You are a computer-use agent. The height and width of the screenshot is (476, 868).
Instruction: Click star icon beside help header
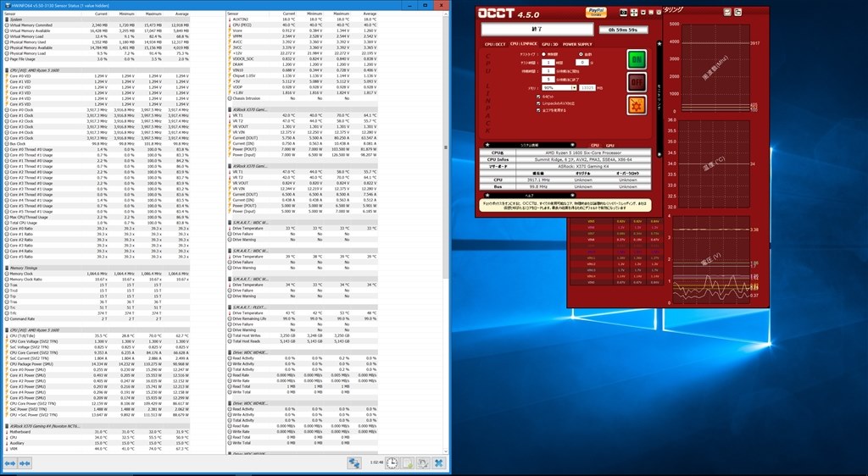pyautogui.click(x=487, y=195)
